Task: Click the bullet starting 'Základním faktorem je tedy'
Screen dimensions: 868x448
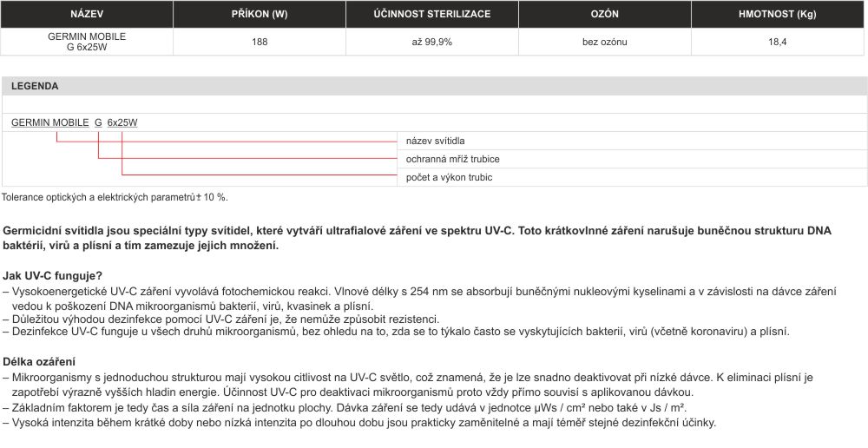Action: click(345, 409)
